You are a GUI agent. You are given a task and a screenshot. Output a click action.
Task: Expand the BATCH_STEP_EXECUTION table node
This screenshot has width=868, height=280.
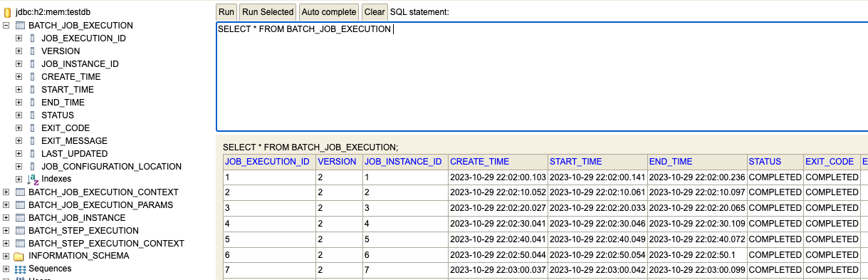click(x=6, y=231)
